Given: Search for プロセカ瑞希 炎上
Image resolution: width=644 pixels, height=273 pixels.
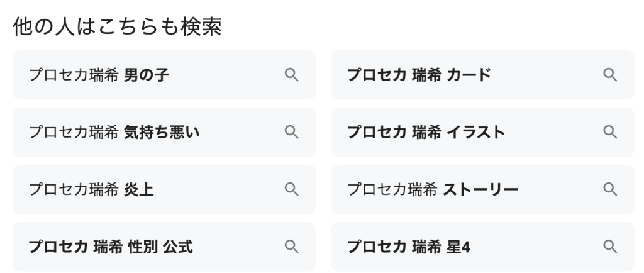Looking at the screenshot, I should (x=164, y=189).
